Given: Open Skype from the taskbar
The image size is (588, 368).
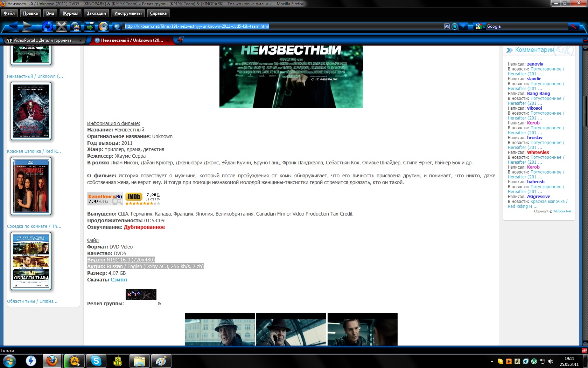Looking at the screenshot, I should (x=96, y=361).
